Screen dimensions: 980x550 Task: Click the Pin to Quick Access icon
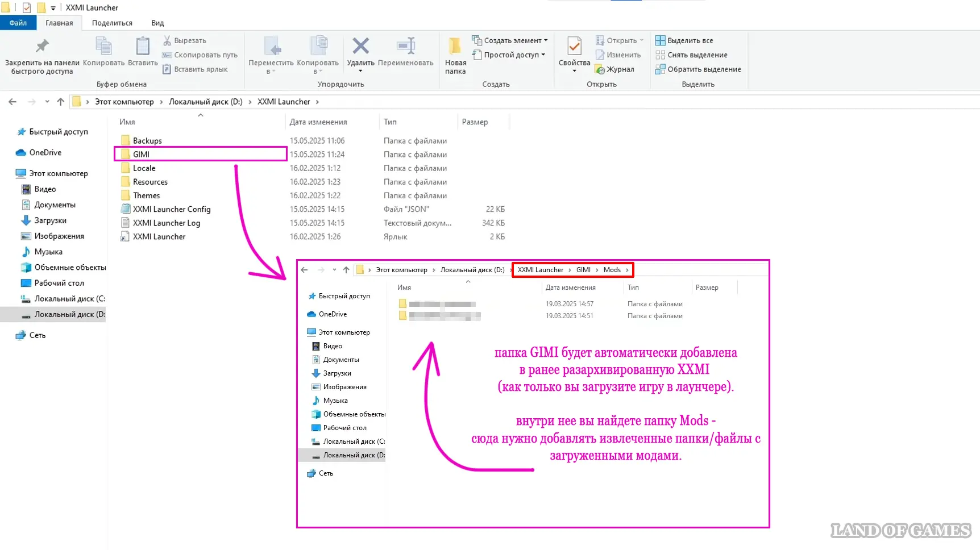click(42, 47)
